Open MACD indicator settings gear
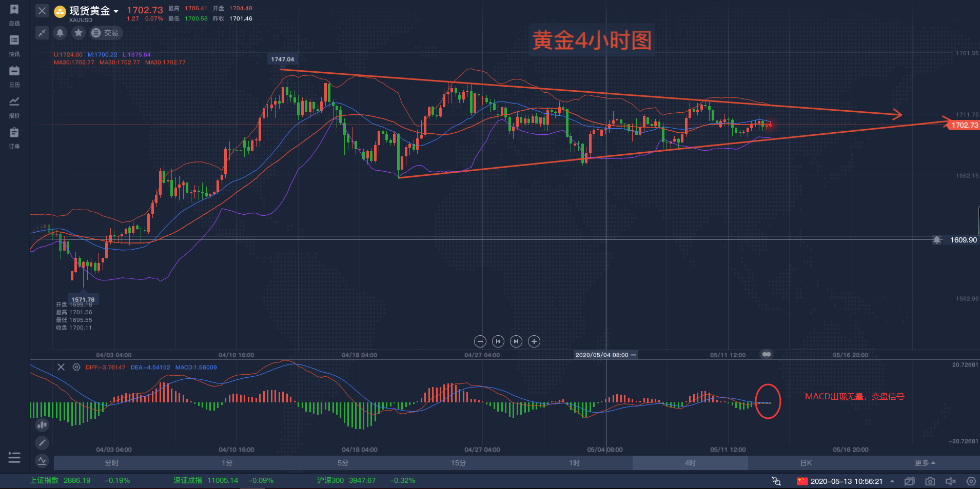This screenshot has height=489, width=980. (x=76, y=367)
